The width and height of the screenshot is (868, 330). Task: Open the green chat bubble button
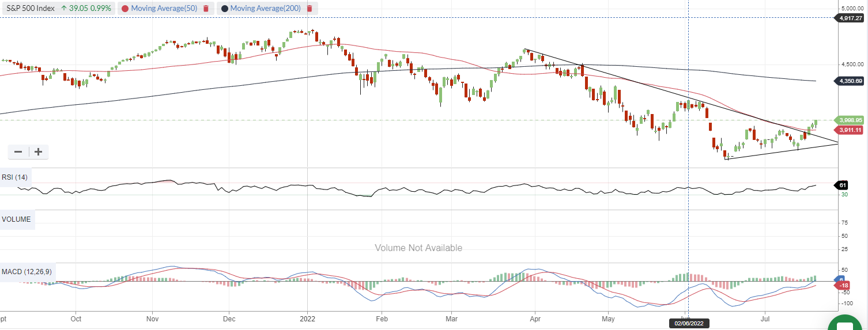click(x=844, y=324)
